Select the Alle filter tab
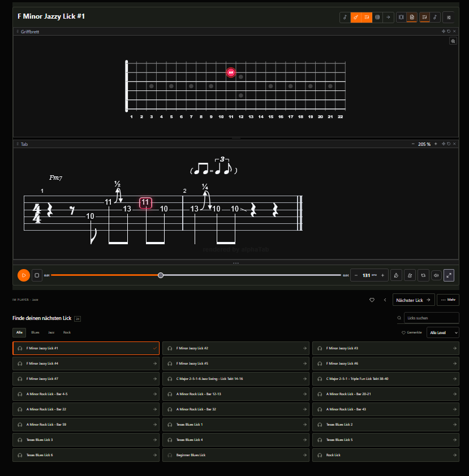 coord(19,332)
